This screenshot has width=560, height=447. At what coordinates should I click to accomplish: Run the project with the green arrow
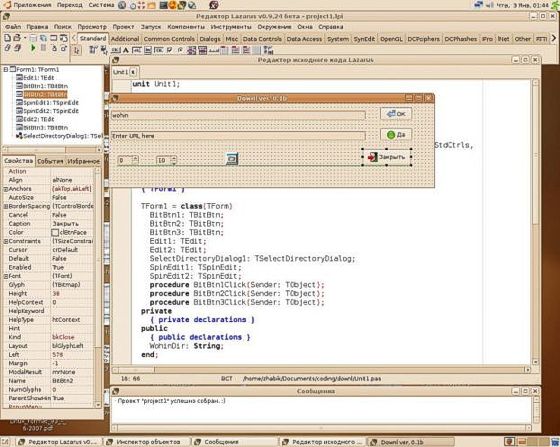click(x=33, y=48)
